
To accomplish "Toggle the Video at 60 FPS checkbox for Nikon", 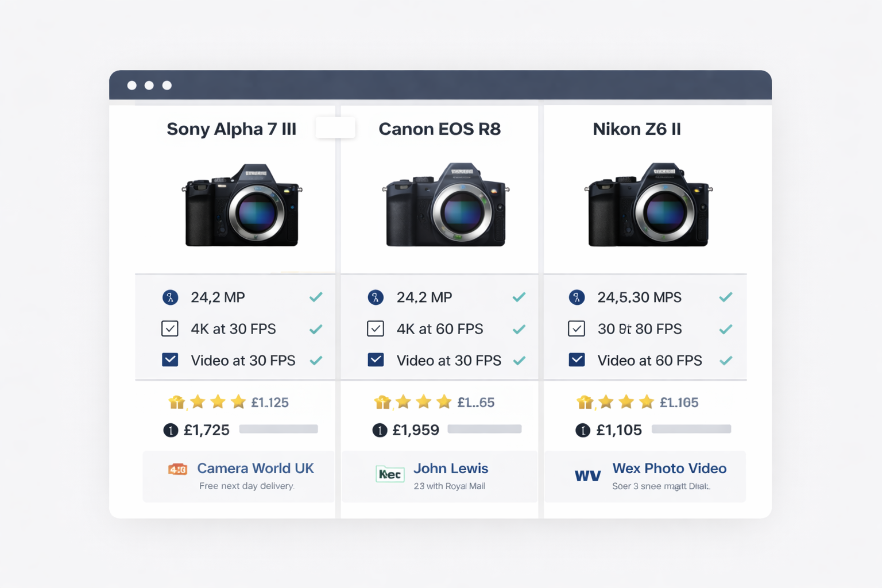I will pyautogui.click(x=577, y=359).
